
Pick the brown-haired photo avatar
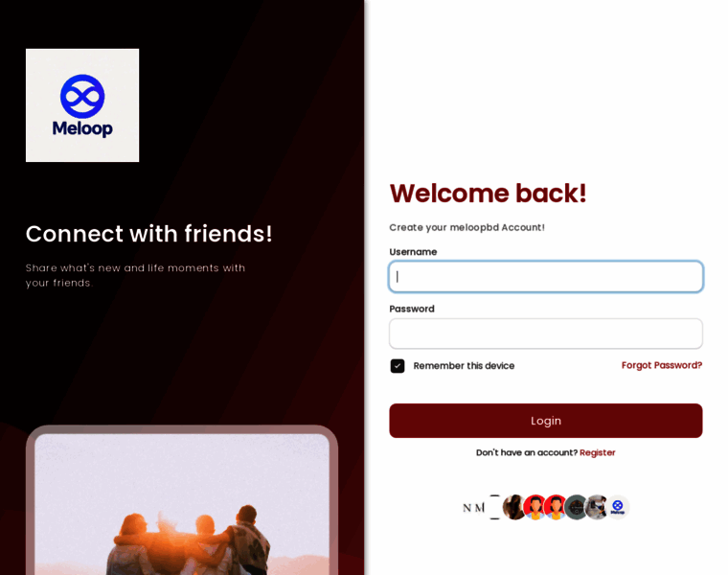(514, 507)
